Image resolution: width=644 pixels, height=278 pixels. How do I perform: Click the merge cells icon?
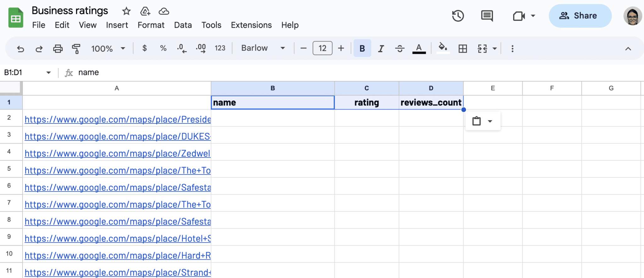pyautogui.click(x=482, y=48)
